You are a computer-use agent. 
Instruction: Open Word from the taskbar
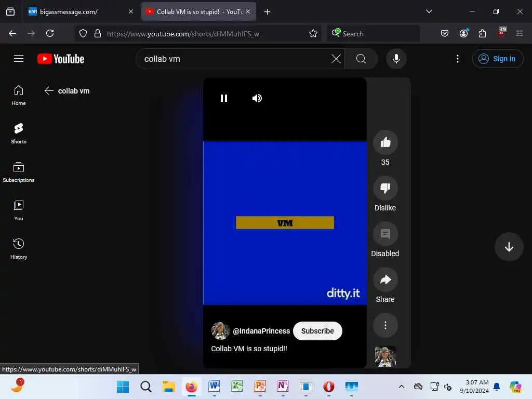(x=214, y=387)
